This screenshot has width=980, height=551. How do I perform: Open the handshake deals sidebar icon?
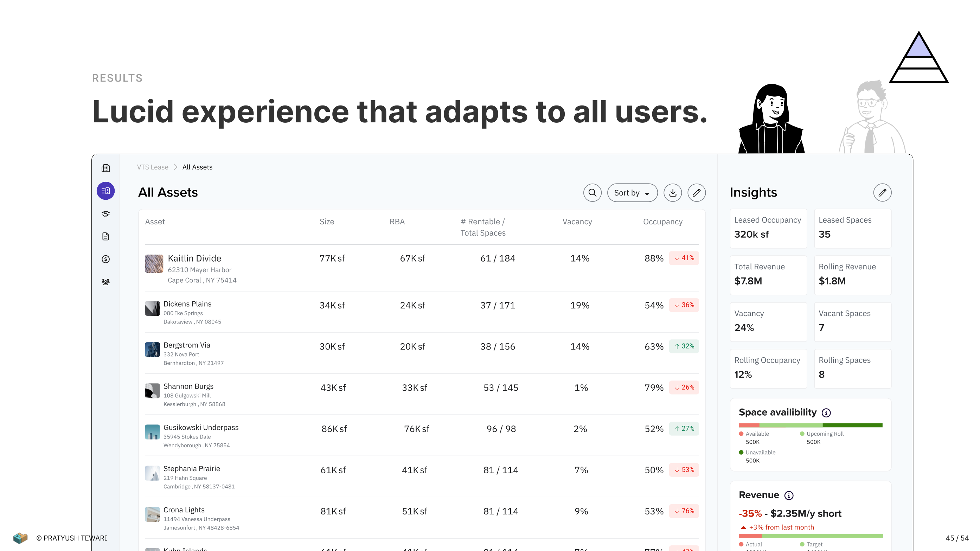106,214
